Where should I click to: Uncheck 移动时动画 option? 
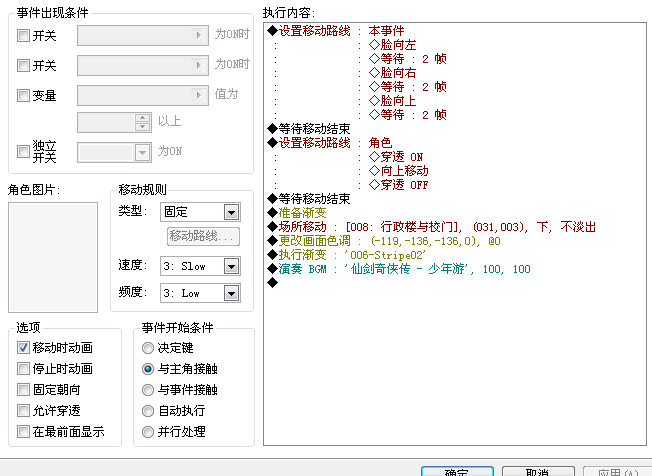[23, 348]
